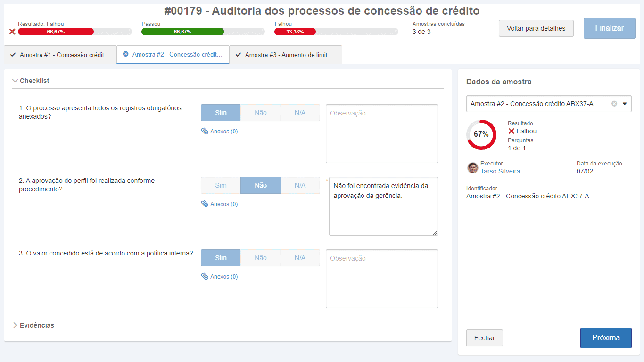Image resolution: width=644 pixels, height=362 pixels.
Task: Click the red X failed result icon at top left
Action: pyautogui.click(x=12, y=32)
